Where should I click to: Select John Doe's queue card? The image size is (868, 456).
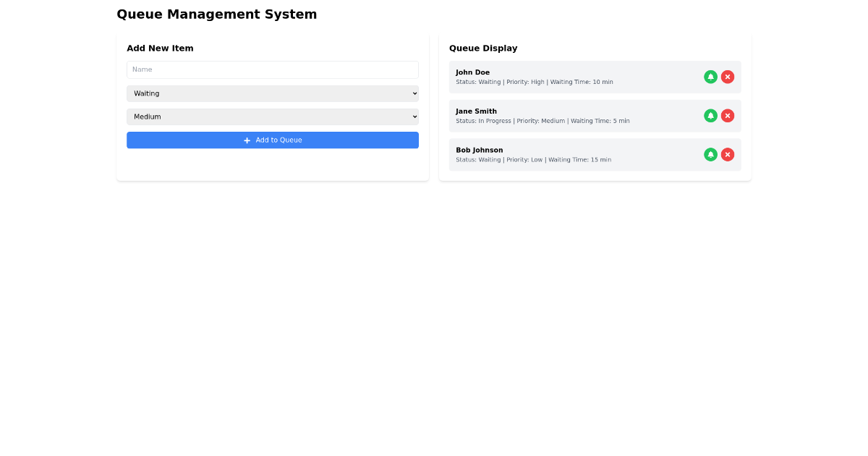(579, 76)
